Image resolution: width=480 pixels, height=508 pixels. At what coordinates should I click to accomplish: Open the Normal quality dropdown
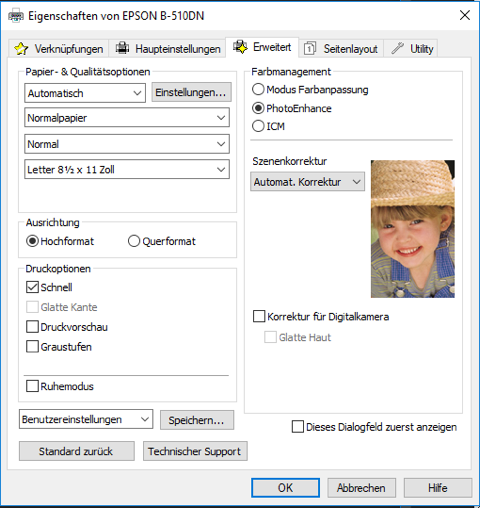click(127, 144)
